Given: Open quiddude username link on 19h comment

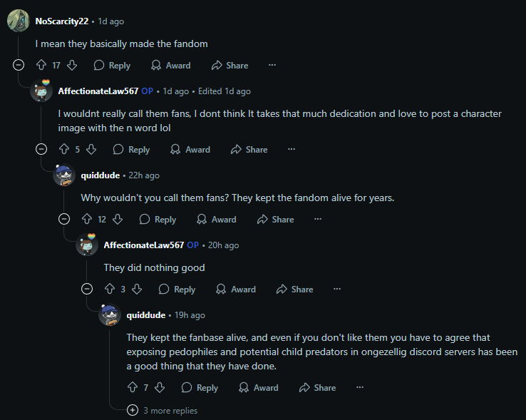Looking at the screenshot, I should click(146, 315).
